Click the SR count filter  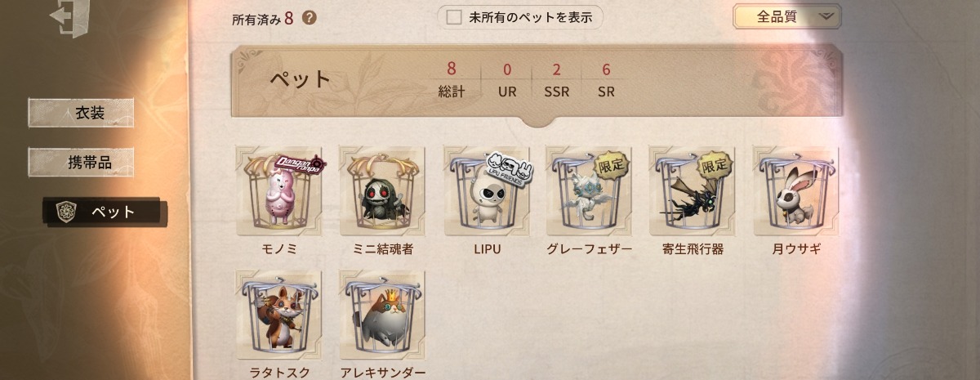(x=606, y=80)
